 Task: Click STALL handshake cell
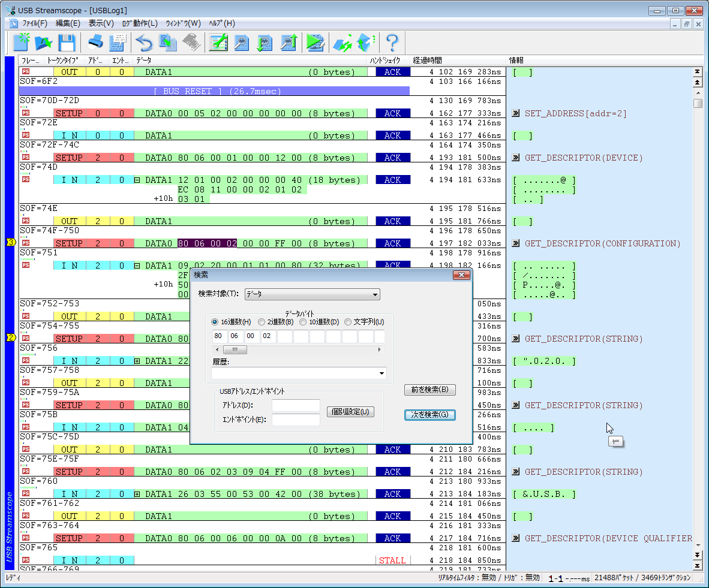392,560
